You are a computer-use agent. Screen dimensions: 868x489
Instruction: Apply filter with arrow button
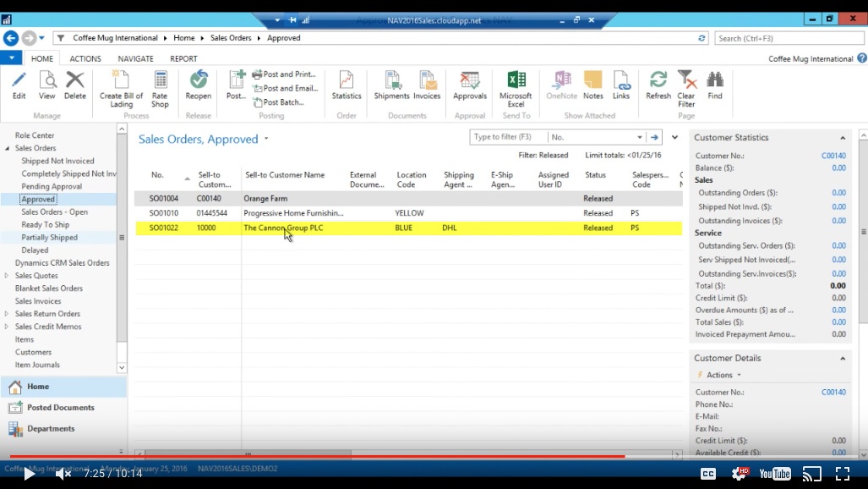click(x=654, y=137)
